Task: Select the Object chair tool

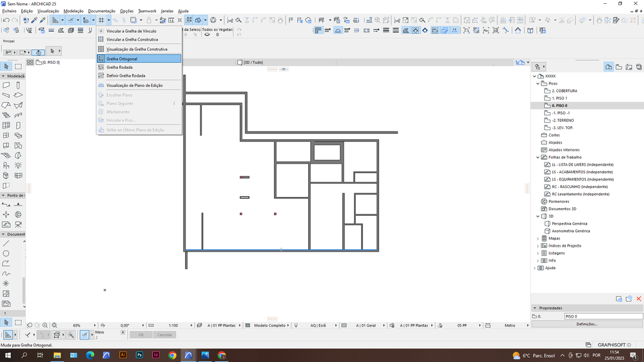Action: [x=6, y=166]
